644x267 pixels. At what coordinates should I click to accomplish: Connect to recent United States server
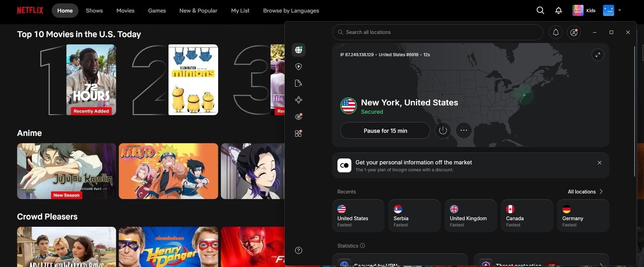(358, 216)
